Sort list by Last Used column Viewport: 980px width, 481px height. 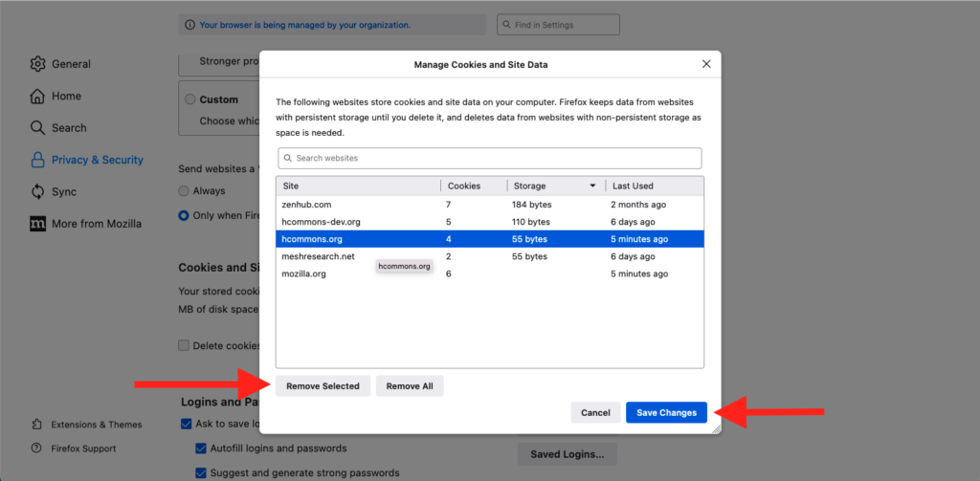click(x=632, y=186)
